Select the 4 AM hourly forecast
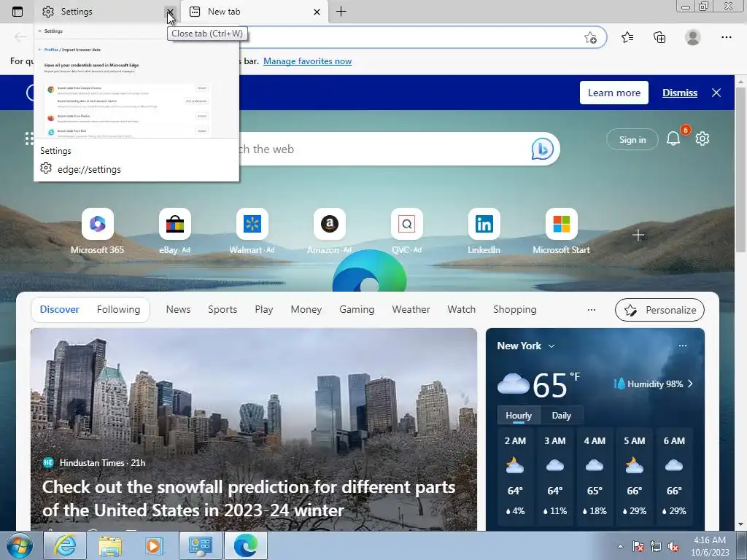 595,478
